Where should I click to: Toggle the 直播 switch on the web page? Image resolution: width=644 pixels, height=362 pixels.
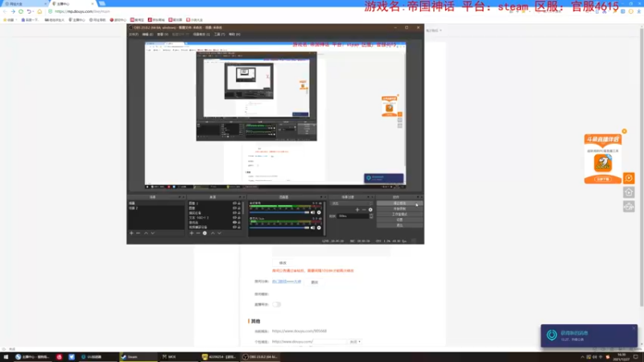coord(276,305)
